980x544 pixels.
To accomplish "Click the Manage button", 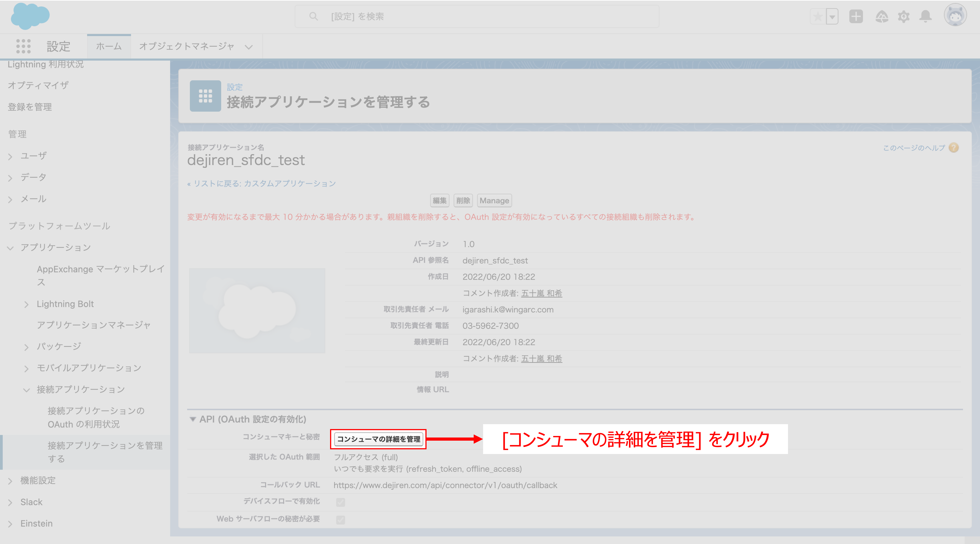I will click(494, 200).
